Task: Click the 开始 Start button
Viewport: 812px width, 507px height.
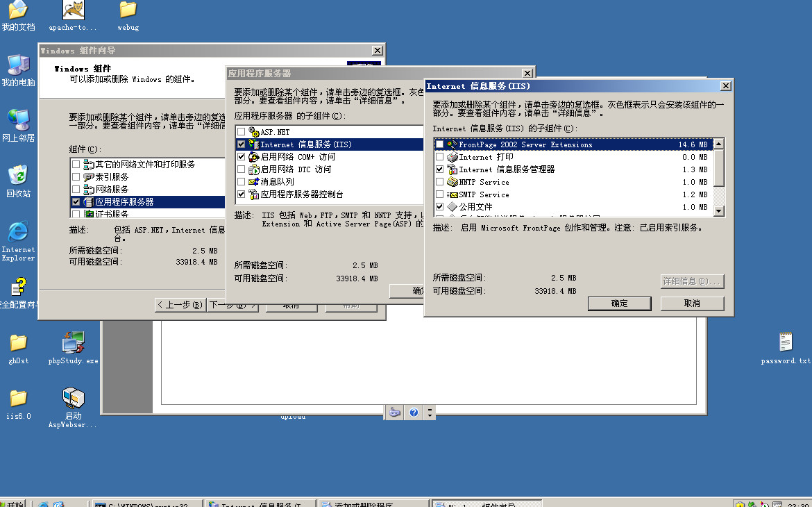Action: (x=12, y=504)
